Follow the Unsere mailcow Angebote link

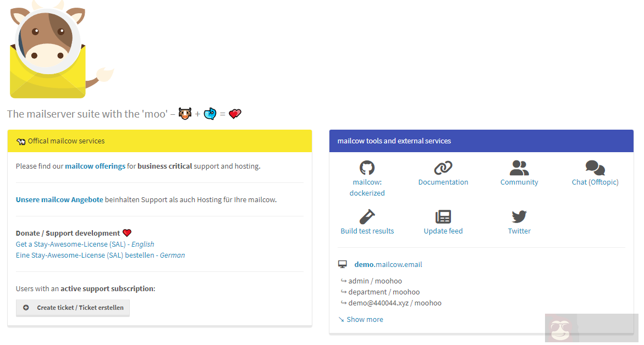[59, 200]
